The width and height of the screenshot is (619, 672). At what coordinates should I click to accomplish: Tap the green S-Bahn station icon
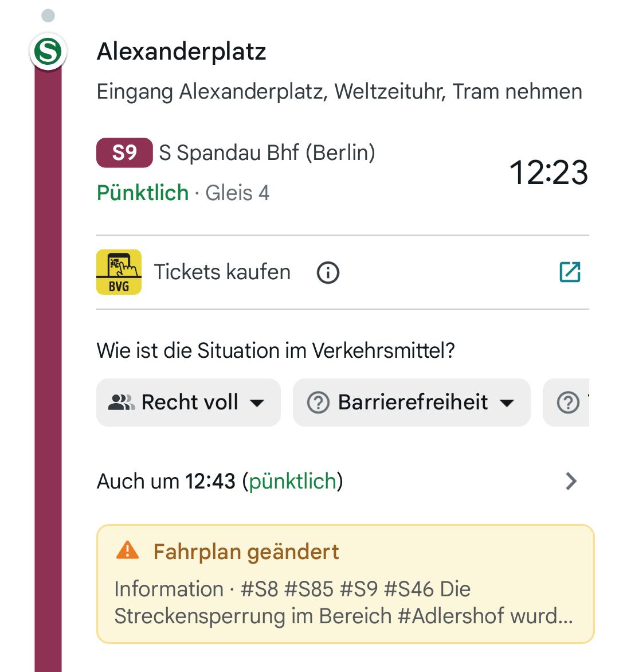48,52
